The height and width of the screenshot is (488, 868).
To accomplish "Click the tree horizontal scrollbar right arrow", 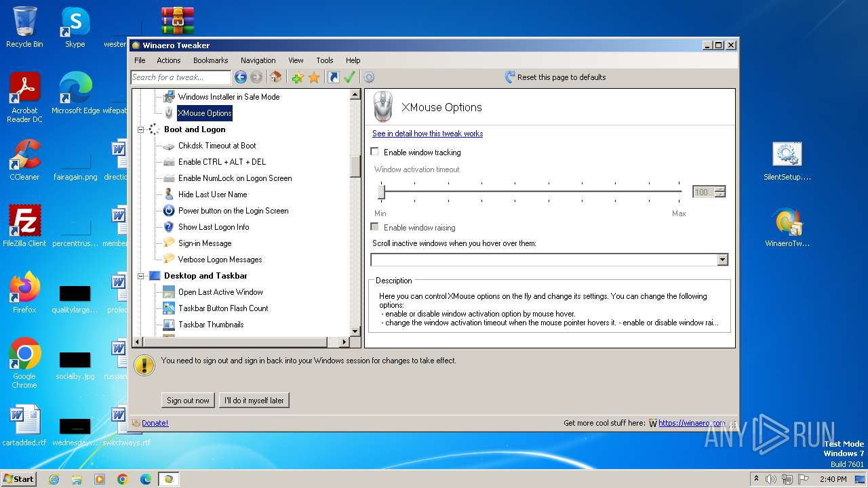I will [344, 342].
